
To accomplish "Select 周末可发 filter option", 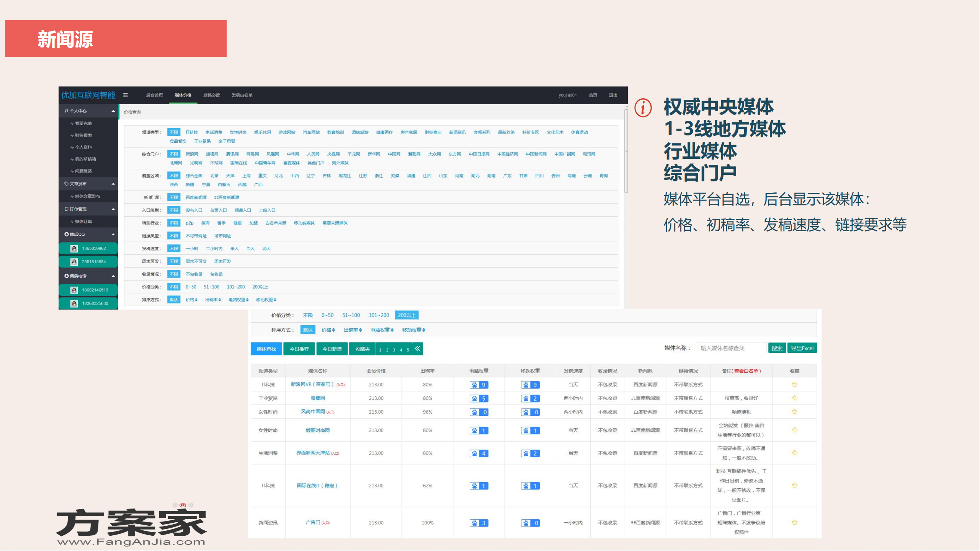I will (222, 262).
